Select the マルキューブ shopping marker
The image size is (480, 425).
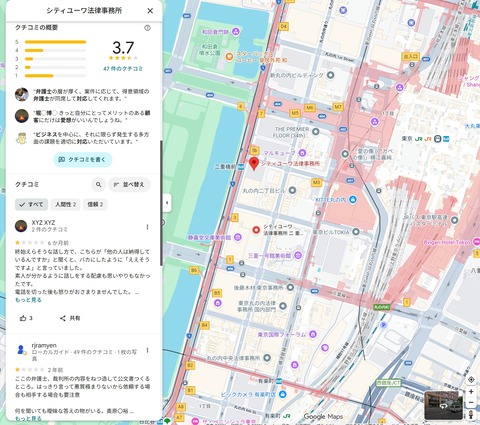tap(302, 153)
